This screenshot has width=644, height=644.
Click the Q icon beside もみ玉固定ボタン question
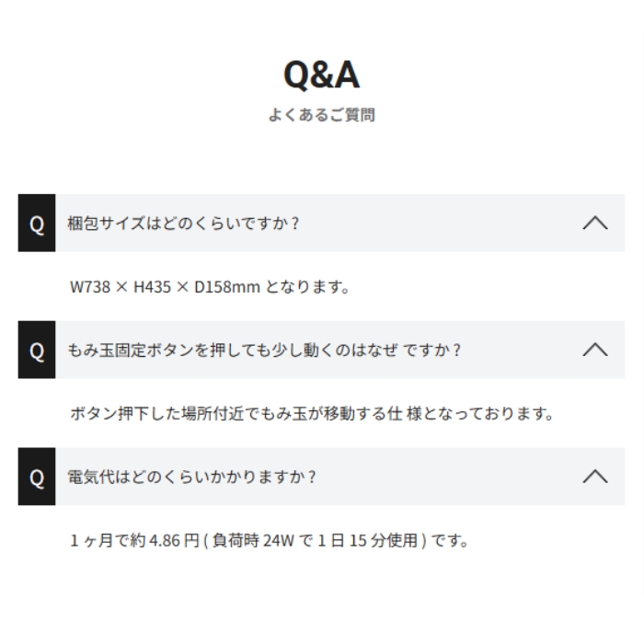click(x=37, y=350)
